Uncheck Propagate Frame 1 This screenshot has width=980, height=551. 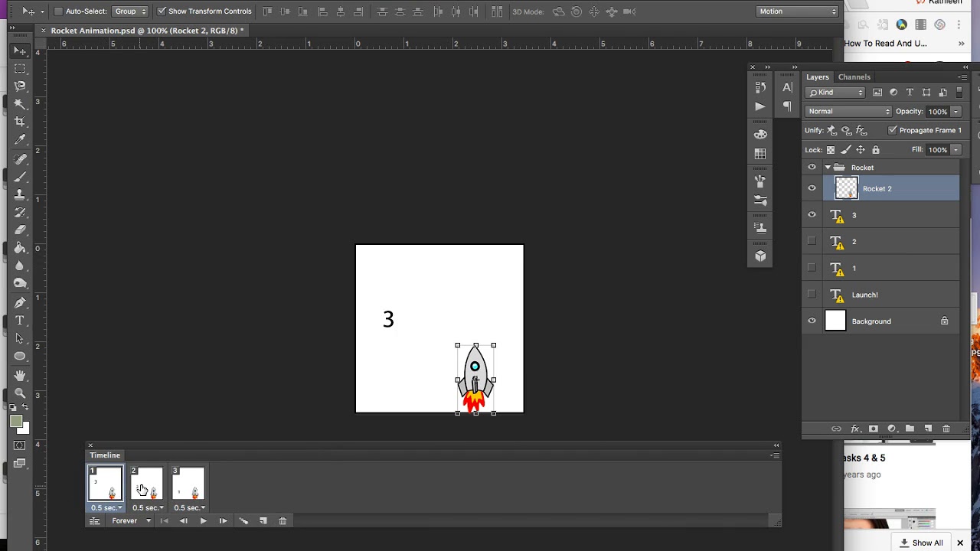[893, 130]
